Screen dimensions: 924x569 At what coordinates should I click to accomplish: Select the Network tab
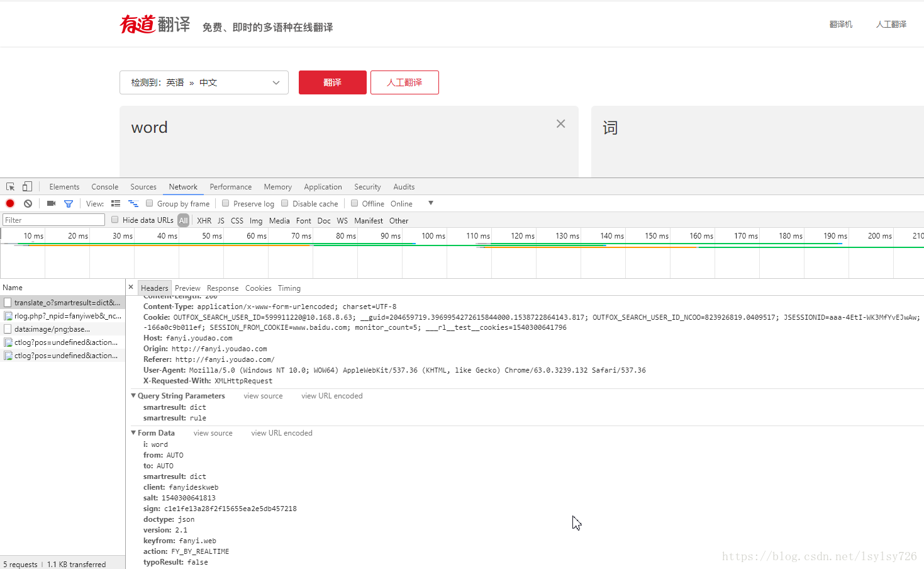(183, 187)
